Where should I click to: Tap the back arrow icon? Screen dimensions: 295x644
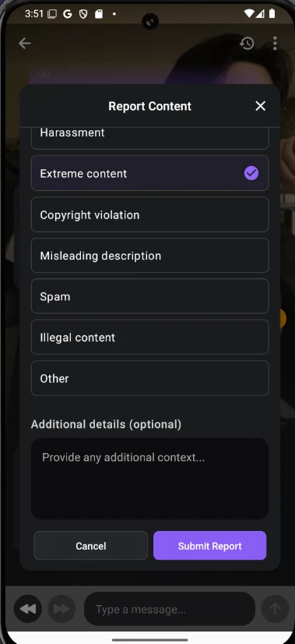[x=25, y=44]
